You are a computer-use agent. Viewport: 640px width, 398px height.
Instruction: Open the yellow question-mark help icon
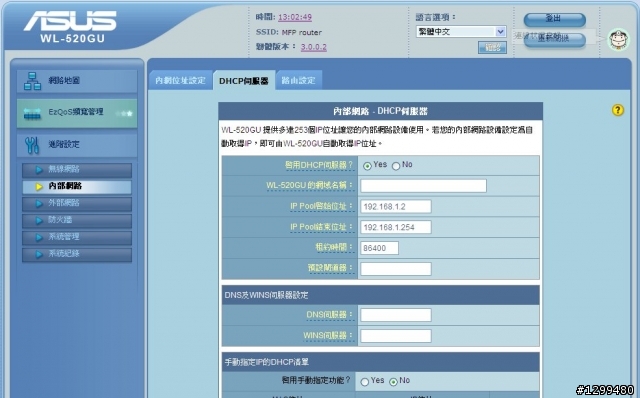pos(618,110)
